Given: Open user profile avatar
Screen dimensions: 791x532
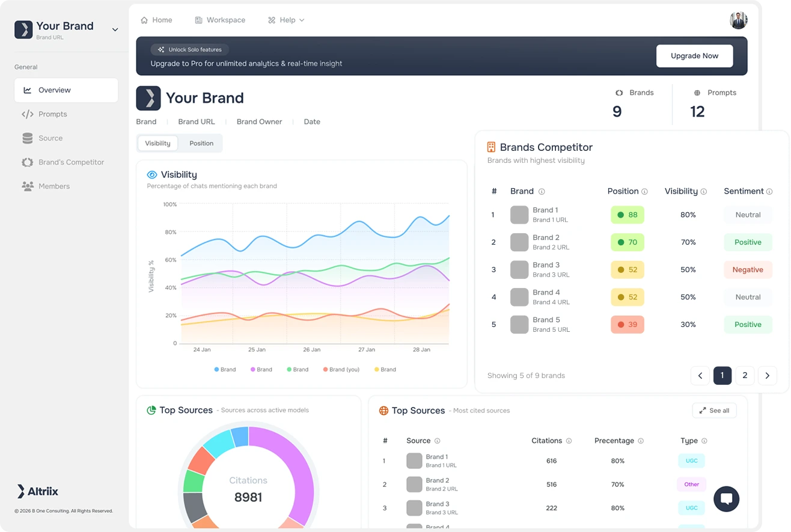Looking at the screenshot, I should point(739,20).
